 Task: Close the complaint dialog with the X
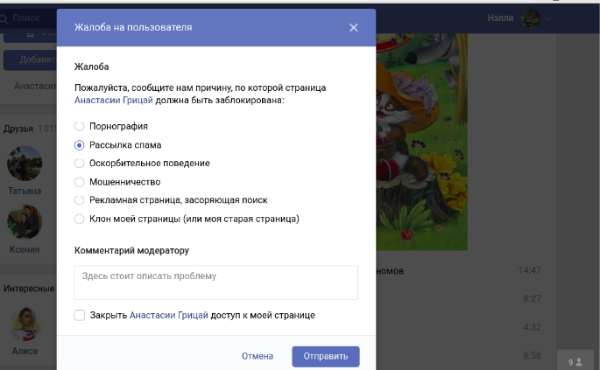point(354,28)
